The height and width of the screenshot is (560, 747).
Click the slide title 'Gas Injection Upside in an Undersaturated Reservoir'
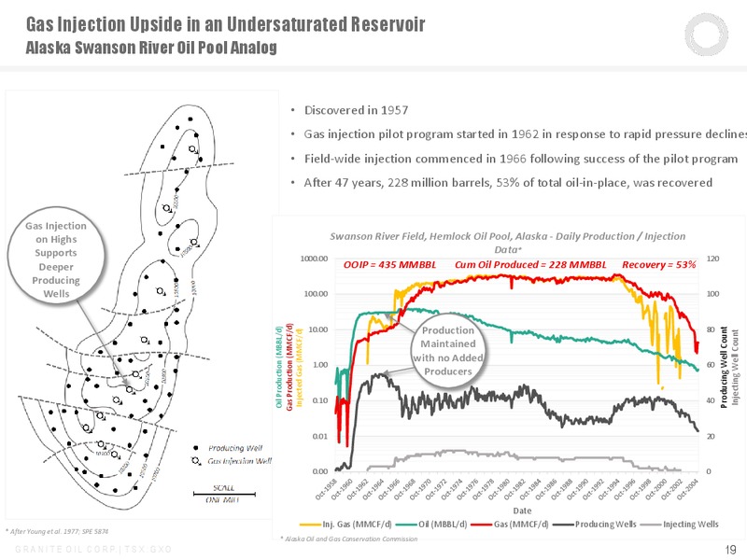[x=225, y=24]
